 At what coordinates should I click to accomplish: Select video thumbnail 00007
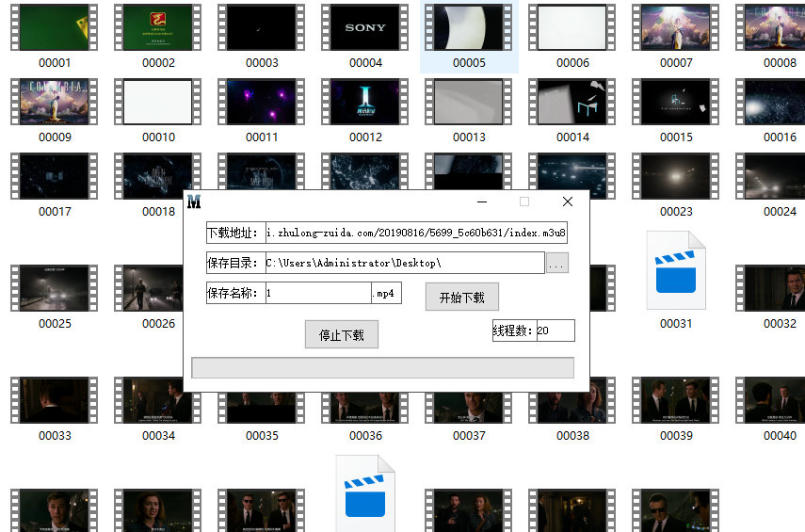click(x=676, y=27)
